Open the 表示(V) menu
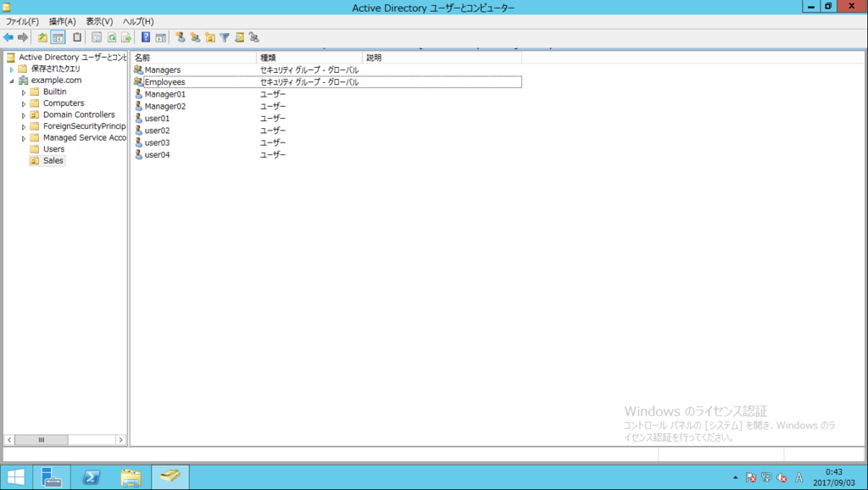The height and width of the screenshot is (490, 868). (x=99, y=21)
